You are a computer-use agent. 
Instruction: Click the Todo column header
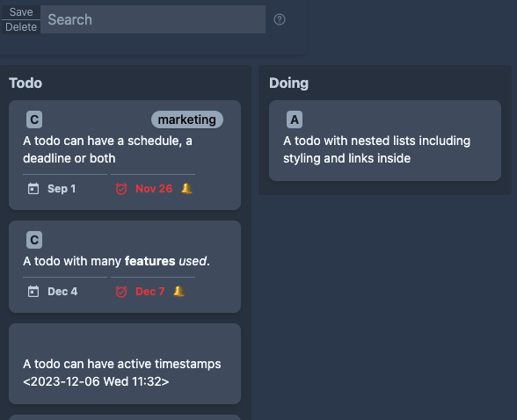[x=25, y=83]
